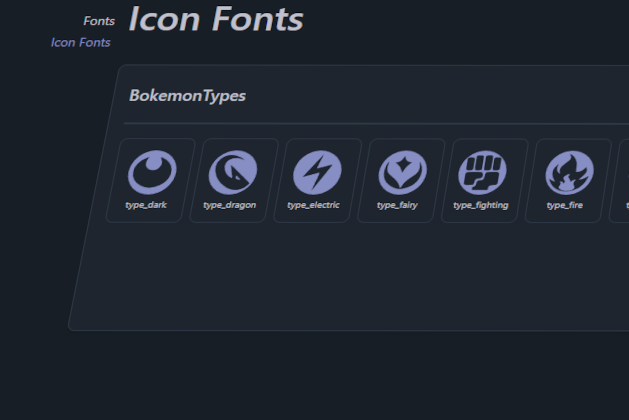Image resolution: width=629 pixels, height=420 pixels.
Task: Open the Fonts navigation link
Action: click(99, 21)
